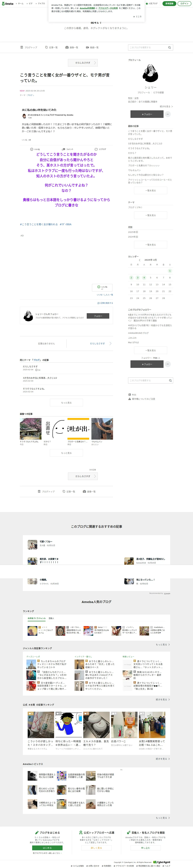Open でもオムパン image thumbnail
The height and width of the screenshot is (868, 193).
[102, 429]
